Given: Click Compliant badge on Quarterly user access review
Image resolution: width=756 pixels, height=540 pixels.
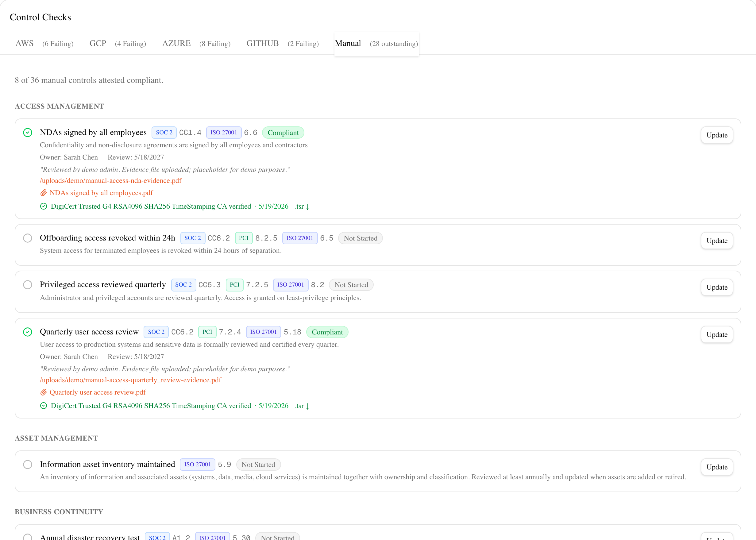Looking at the screenshot, I should point(327,332).
